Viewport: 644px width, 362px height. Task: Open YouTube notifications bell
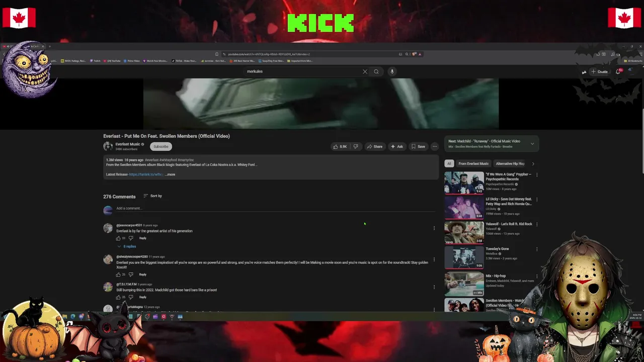point(618,71)
